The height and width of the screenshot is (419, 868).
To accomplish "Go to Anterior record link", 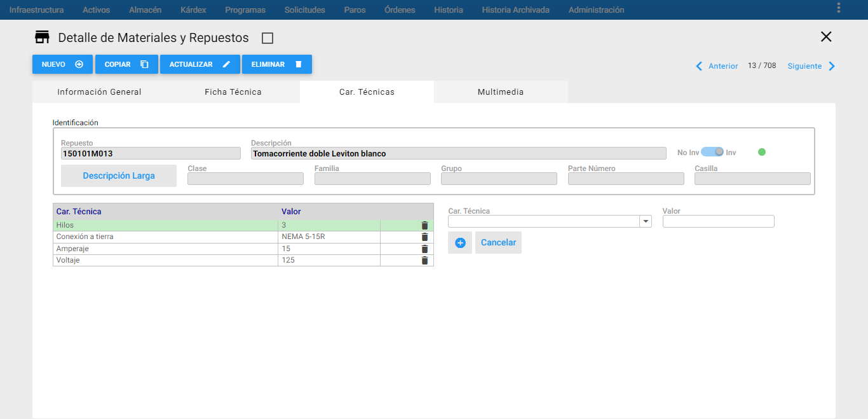I will click(x=723, y=66).
